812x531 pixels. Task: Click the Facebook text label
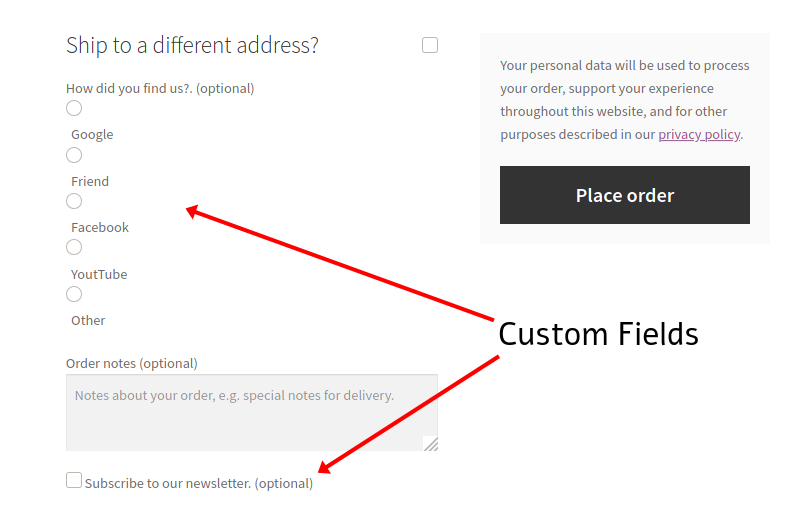click(x=100, y=227)
